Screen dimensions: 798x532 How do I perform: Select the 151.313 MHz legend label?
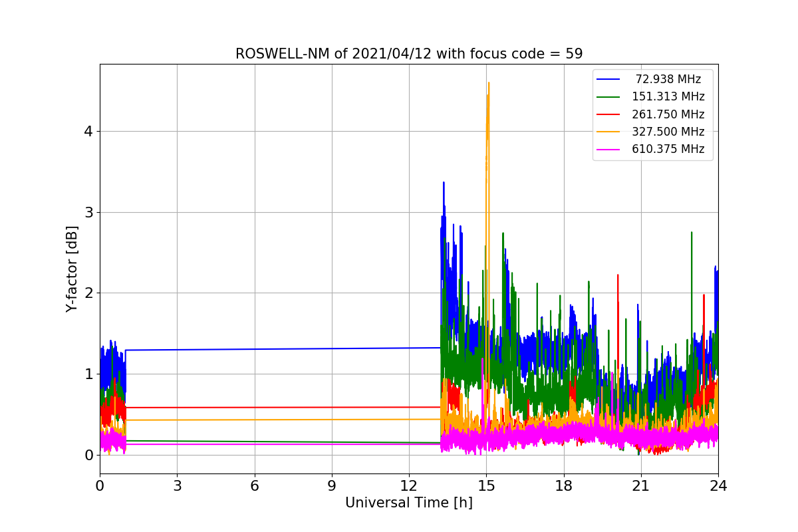(668, 96)
